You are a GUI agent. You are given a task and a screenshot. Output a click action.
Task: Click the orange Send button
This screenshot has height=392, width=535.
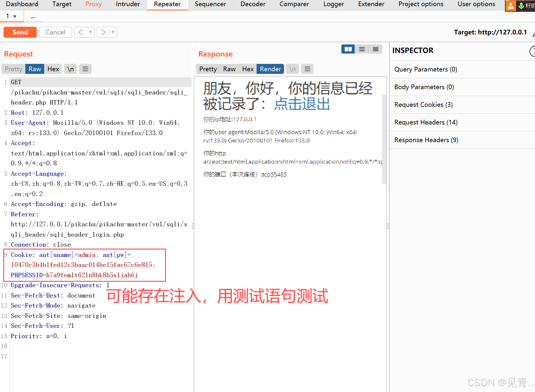point(20,32)
